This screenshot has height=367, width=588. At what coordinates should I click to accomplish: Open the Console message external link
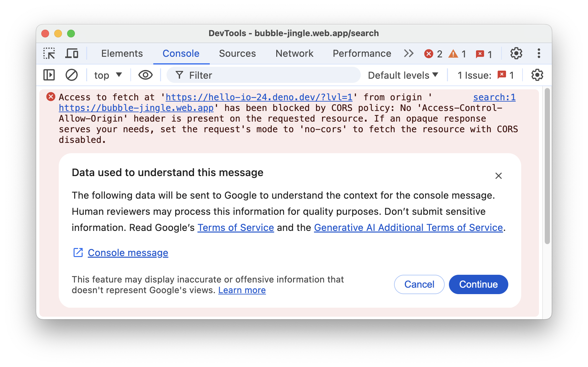pyautogui.click(x=127, y=253)
